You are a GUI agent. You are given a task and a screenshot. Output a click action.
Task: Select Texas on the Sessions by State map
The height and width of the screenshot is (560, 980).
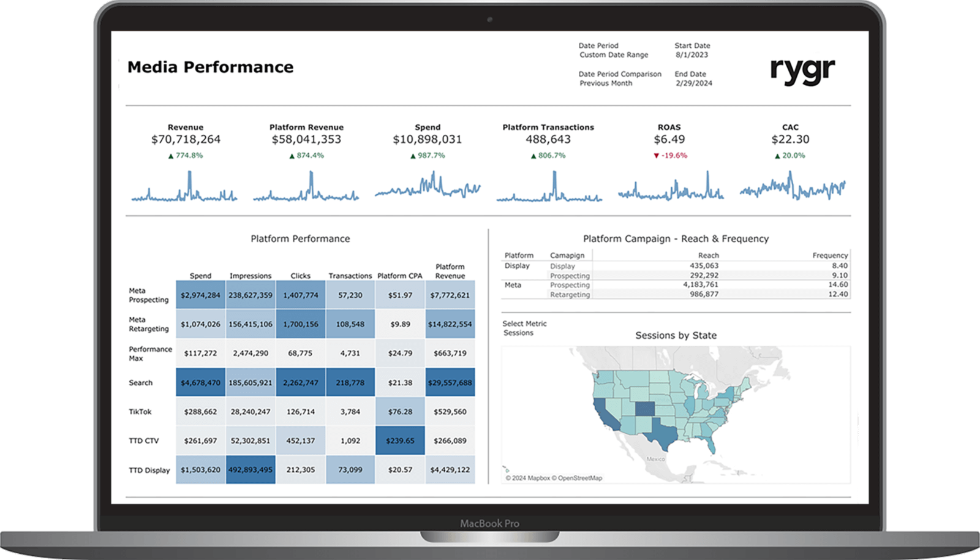(661, 432)
